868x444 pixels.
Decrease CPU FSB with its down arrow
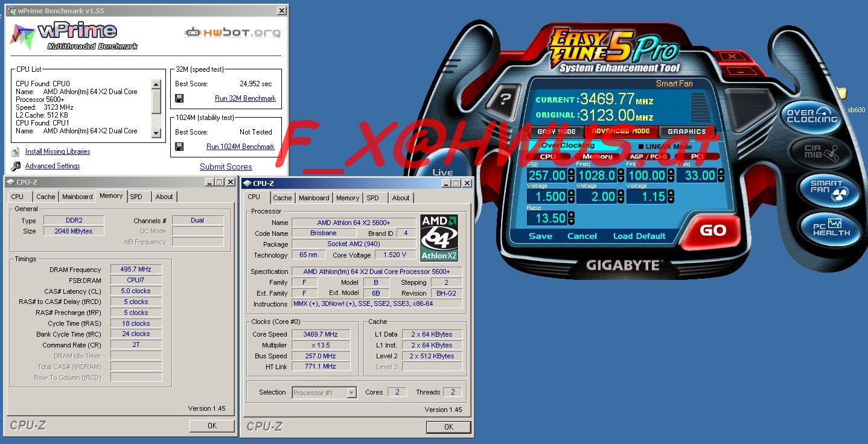pyautogui.click(x=571, y=179)
